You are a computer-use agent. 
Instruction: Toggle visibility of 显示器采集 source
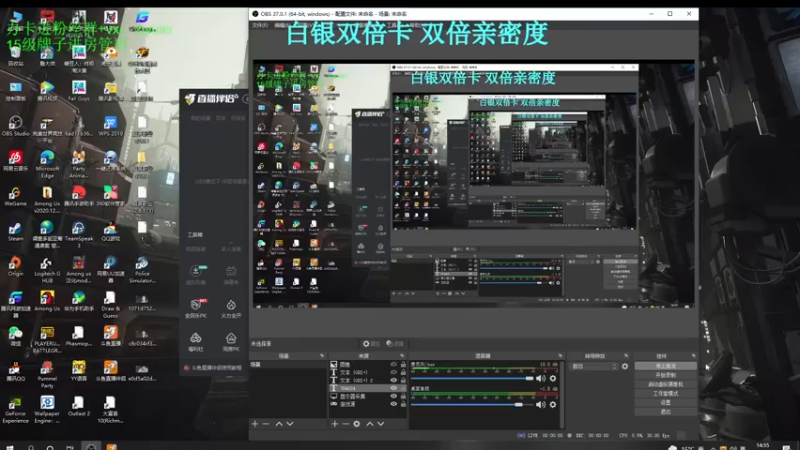[393, 396]
